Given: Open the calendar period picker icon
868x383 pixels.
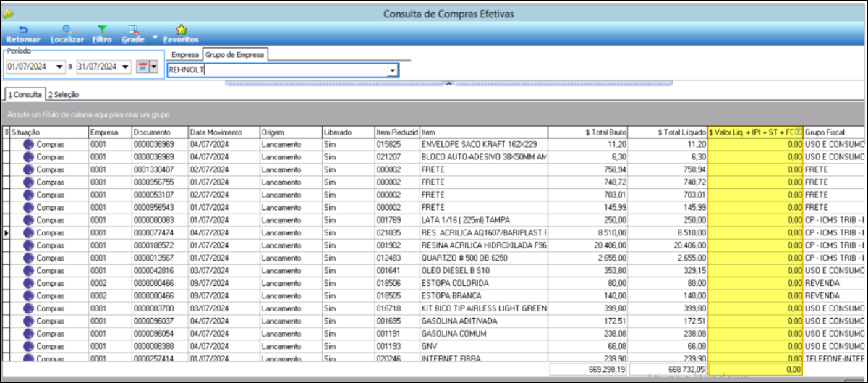Looking at the screenshot, I should (x=142, y=67).
